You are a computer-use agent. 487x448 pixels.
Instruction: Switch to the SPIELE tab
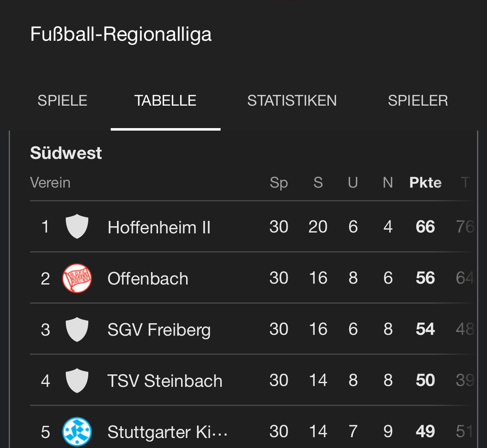coord(62,101)
